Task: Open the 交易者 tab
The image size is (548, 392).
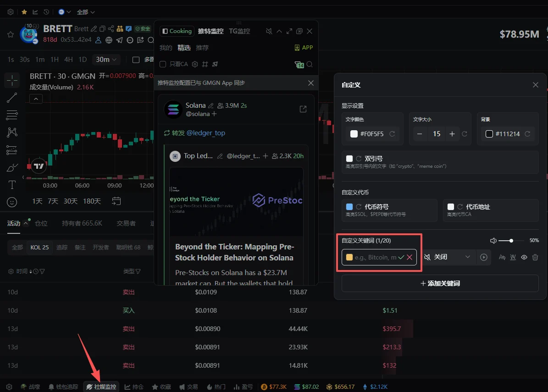Action: 126,223
